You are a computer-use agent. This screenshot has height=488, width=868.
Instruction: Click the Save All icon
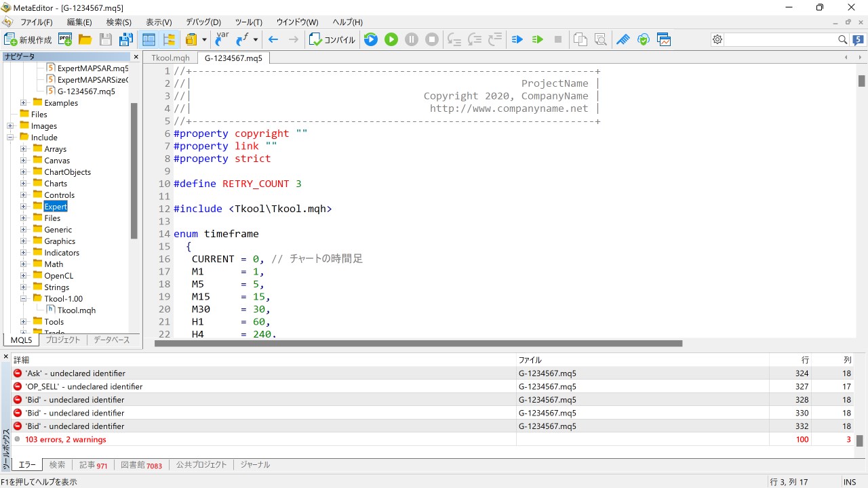tap(126, 39)
